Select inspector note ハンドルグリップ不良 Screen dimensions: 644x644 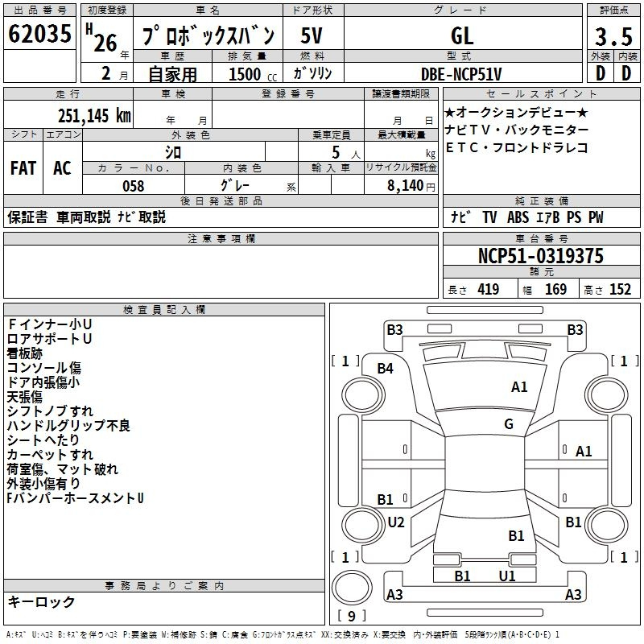[x=68, y=426]
